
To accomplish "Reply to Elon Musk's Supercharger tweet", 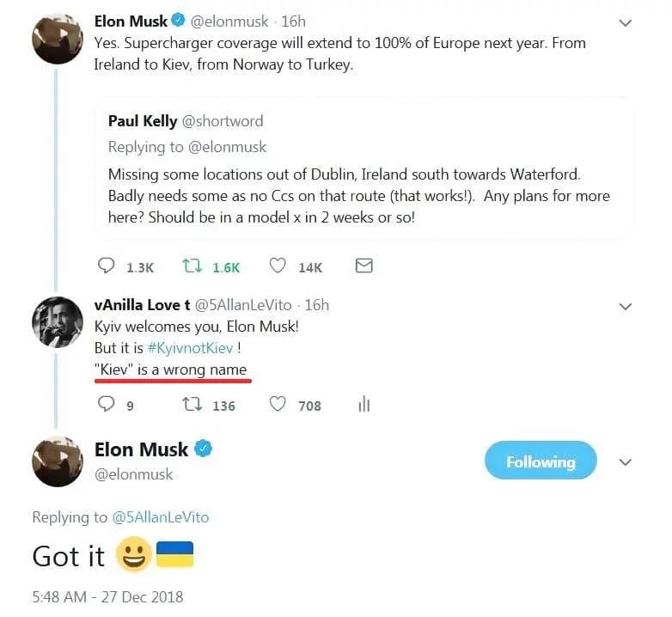I will point(107,266).
